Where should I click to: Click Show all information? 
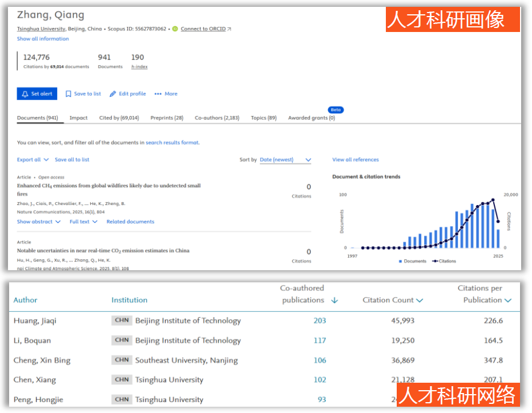click(x=43, y=39)
